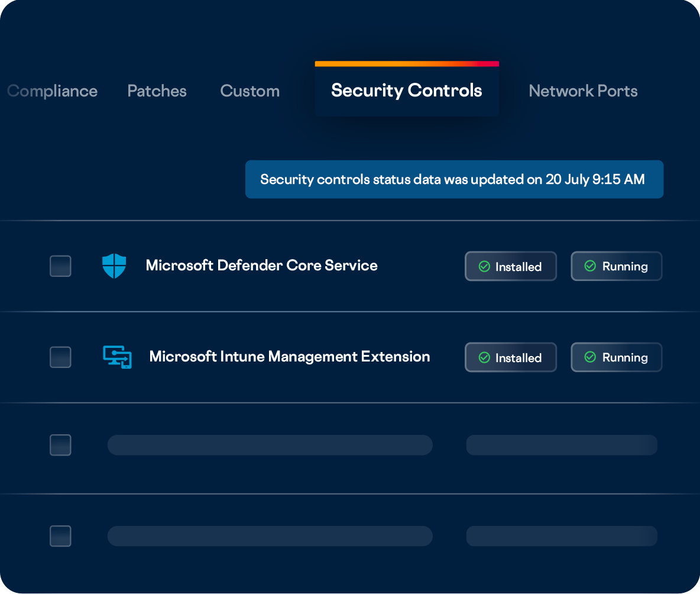Click the Microsoft Intune devices icon
Screen dimensions: 700x594
117,357
